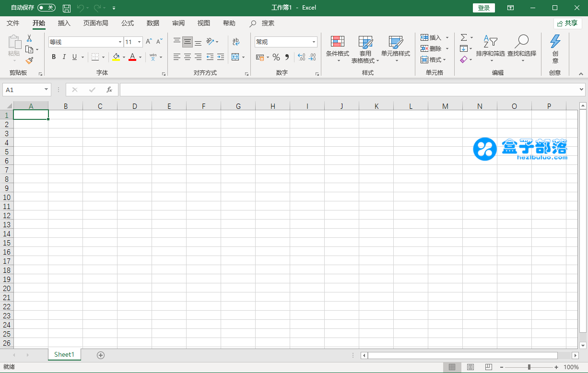This screenshot has width=588, height=373.
Task: Click the Copy icon in clipboard group
Action: pos(29,49)
